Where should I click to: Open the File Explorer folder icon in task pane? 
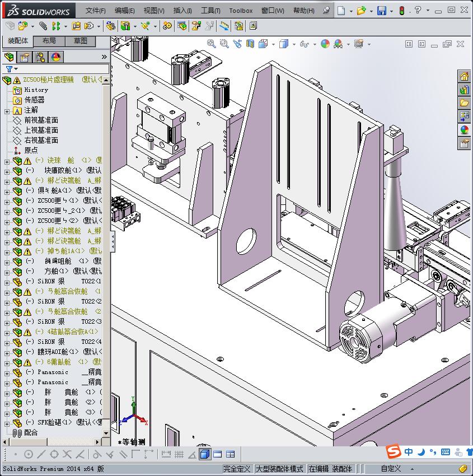coord(464,103)
